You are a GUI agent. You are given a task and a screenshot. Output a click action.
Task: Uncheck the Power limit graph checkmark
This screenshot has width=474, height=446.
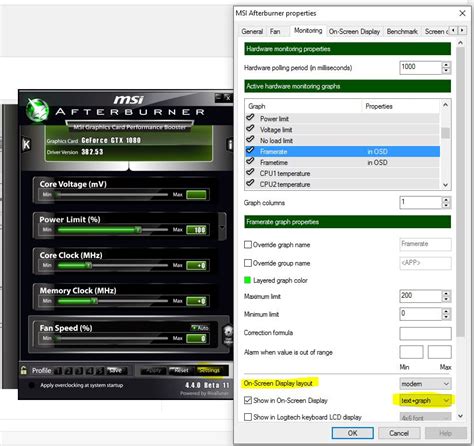pos(250,118)
